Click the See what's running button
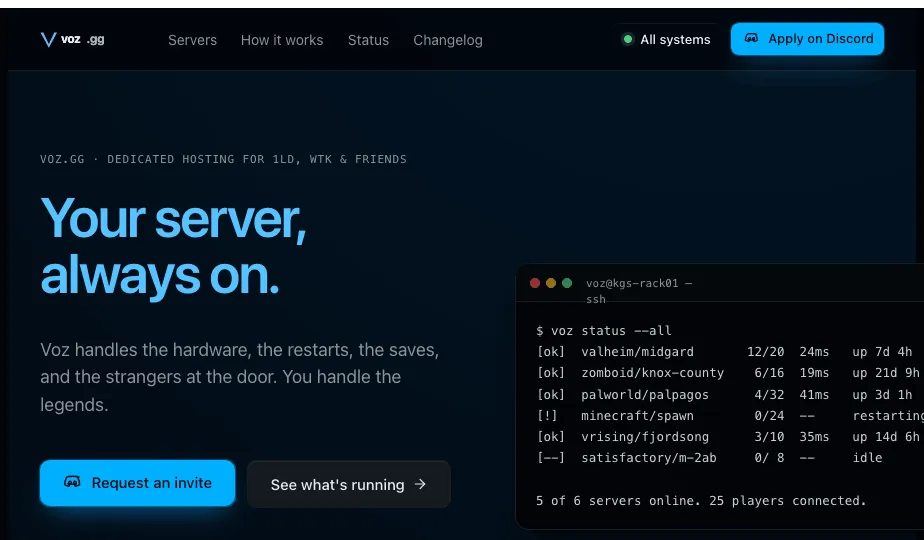924x540 pixels. [x=349, y=484]
